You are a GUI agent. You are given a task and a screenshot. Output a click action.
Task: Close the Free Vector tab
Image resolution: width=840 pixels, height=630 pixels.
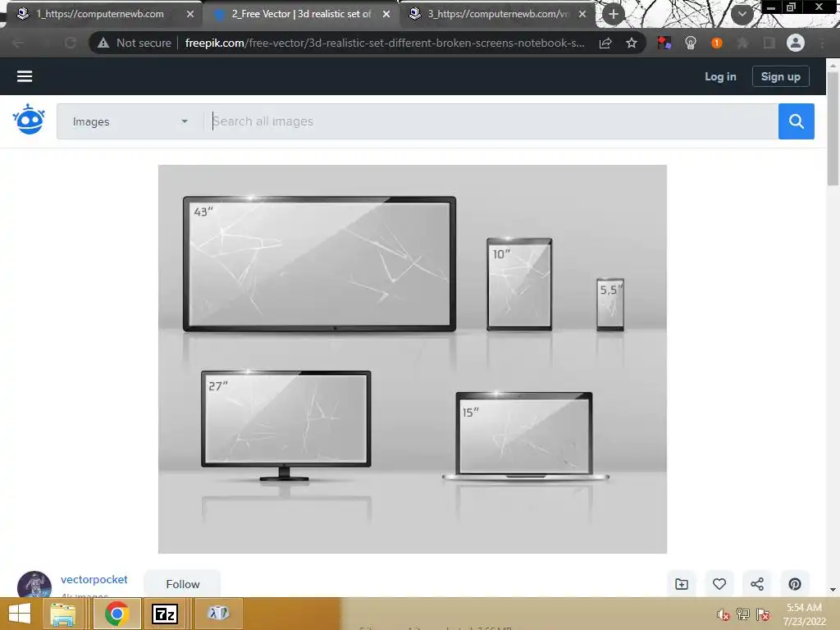[386, 15]
